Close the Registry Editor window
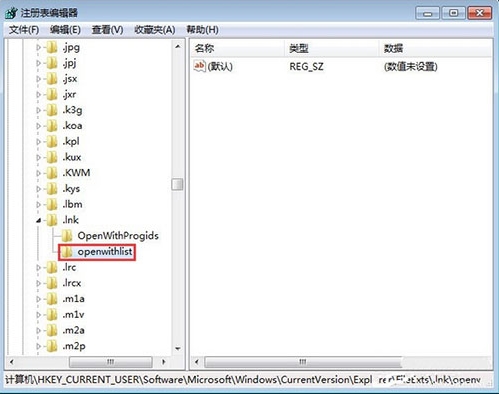This screenshot has height=394, width=499. click(x=480, y=13)
